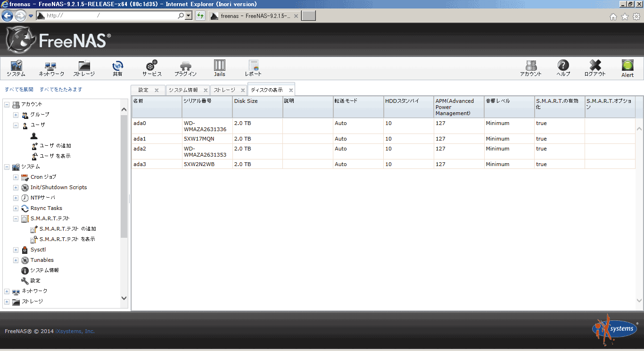Collapse the ユーザ tree node
This screenshot has height=351, width=644.
16,125
